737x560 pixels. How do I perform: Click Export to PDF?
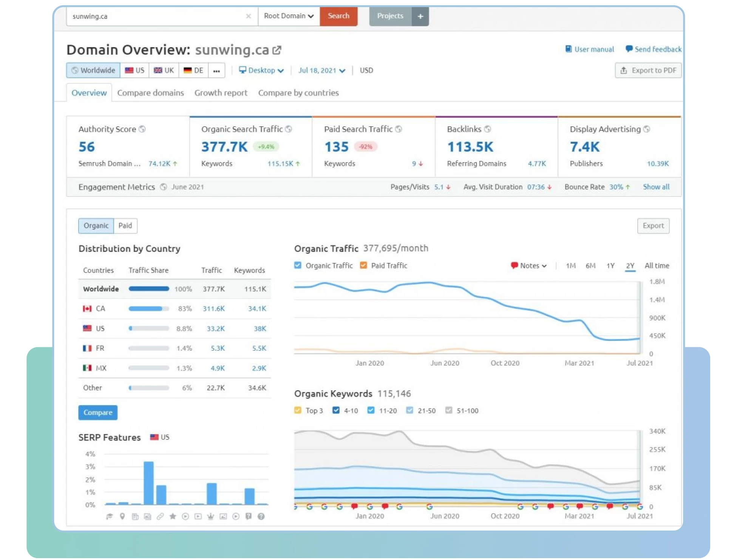pos(648,70)
